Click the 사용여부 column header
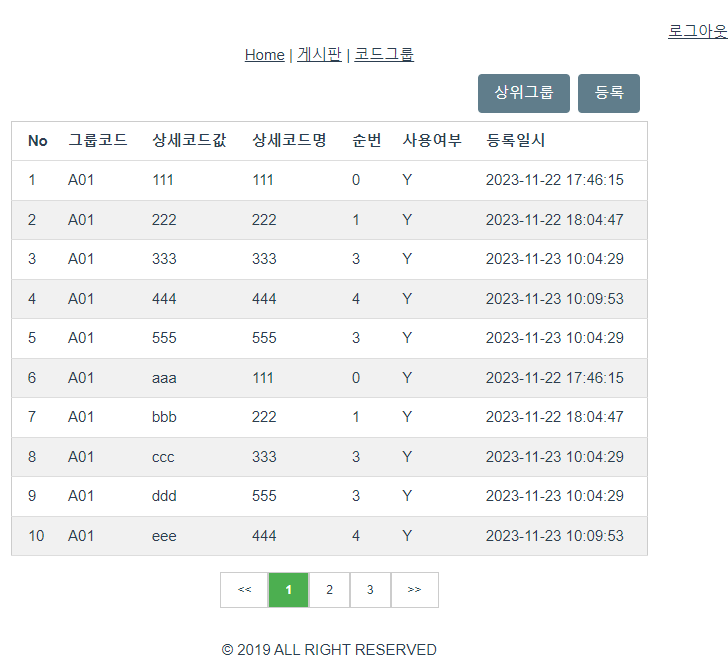Viewport: 728px width, 666px height. tap(432, 140)
